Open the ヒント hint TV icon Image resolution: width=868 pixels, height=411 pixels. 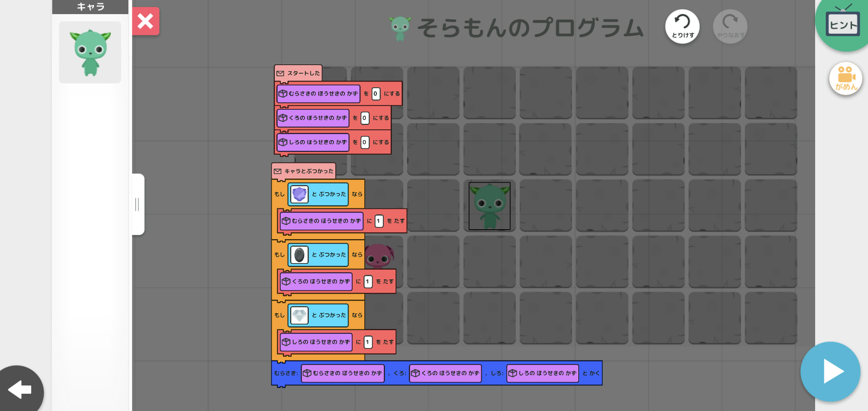(x=842, y=24)
